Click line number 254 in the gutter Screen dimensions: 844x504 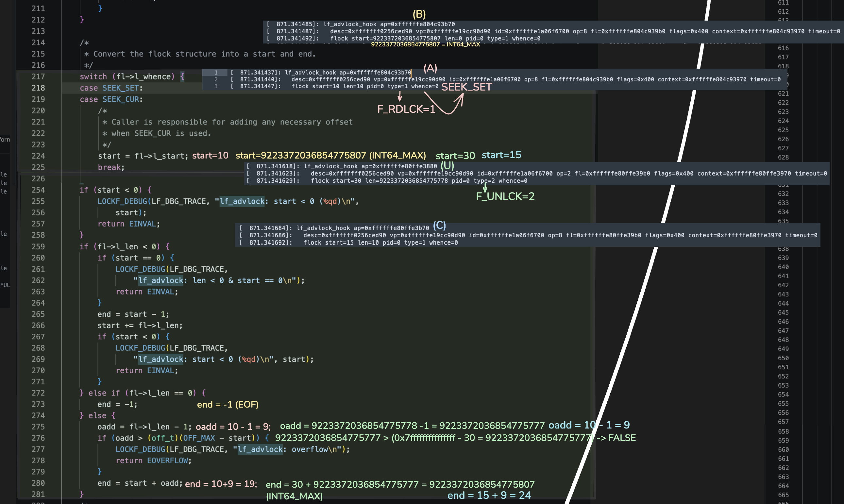[x=38, y=190]
